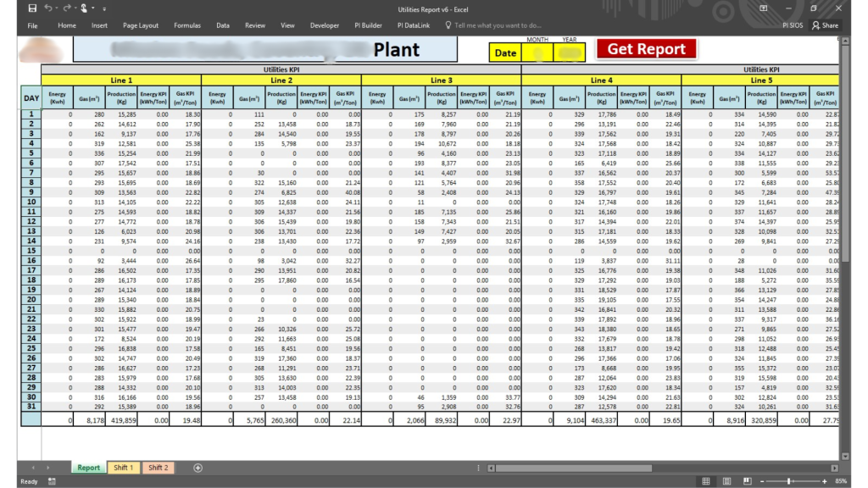Open the Formulas ribbon tab
The width and height of the screenshot is (868, 488).
coord(187,25)
